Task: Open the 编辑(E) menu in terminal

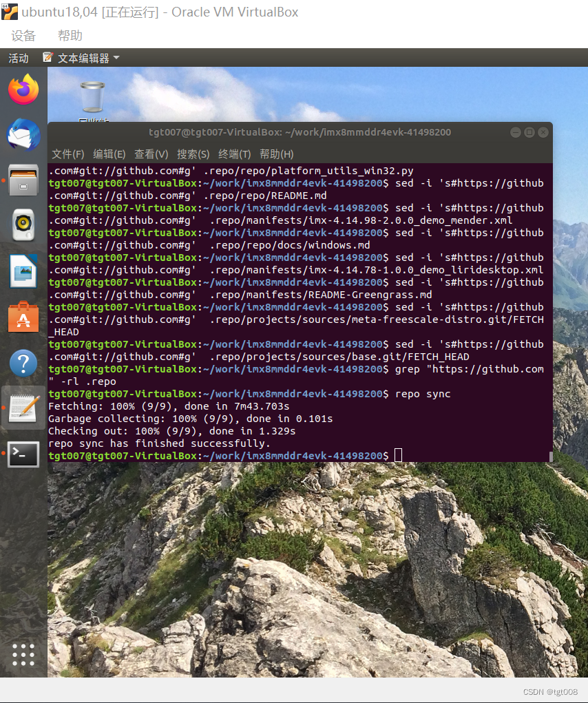Action: click(x=109, y=154)
